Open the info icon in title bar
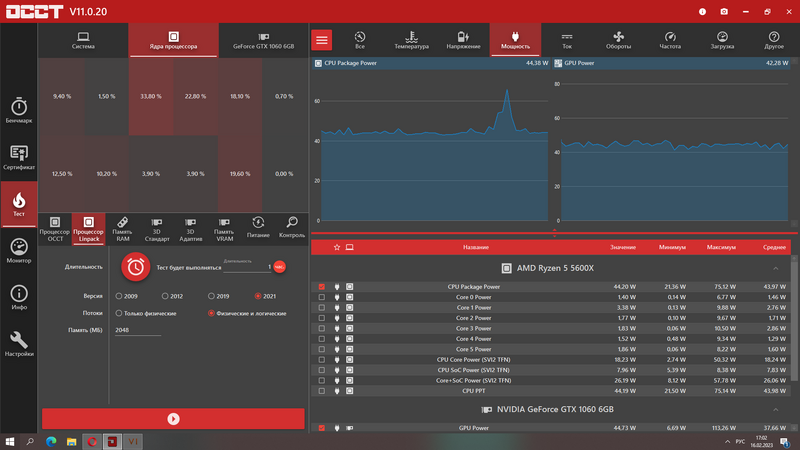This screenshot has width=800, height=450. (x=703, y=11)
